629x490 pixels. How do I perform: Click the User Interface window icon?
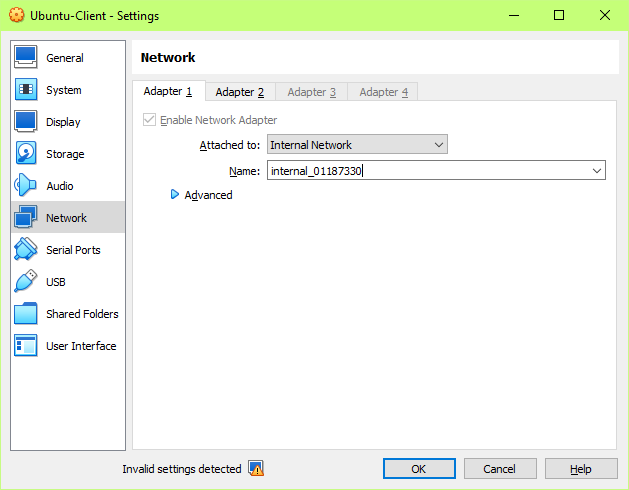coord(26,346)
